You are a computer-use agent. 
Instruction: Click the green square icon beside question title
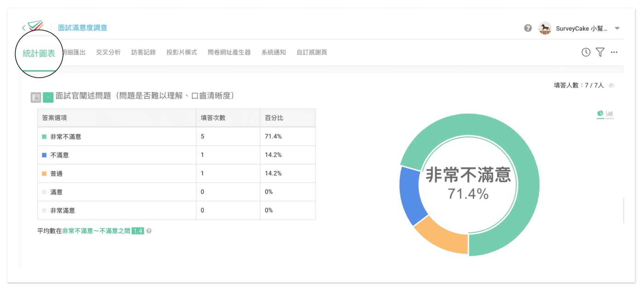point(48,97)
